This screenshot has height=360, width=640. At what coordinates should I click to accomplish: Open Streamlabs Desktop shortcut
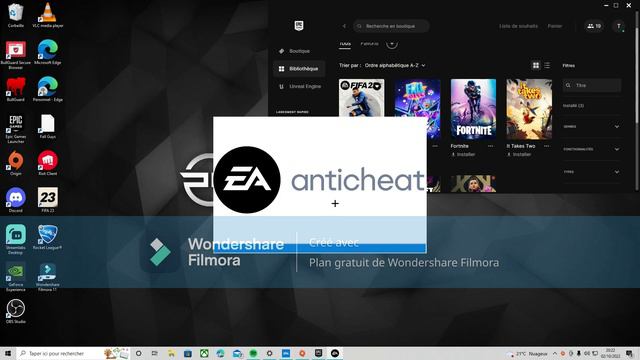(x=16, y=239)
